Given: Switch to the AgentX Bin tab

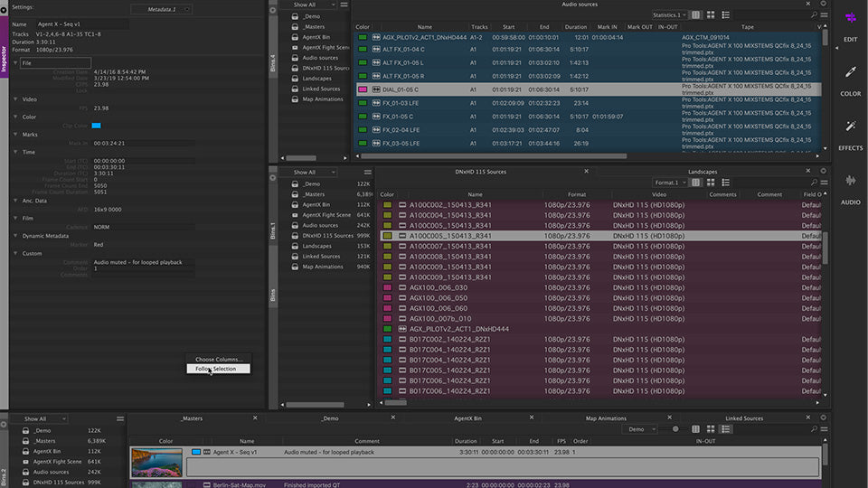Looking at the screenshot, I should click(x=467, y=418).
